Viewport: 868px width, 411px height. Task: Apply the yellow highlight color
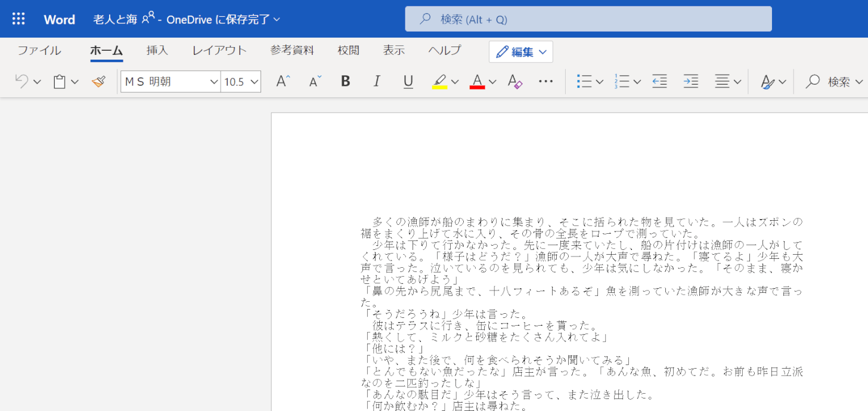(x=439, y=82)
